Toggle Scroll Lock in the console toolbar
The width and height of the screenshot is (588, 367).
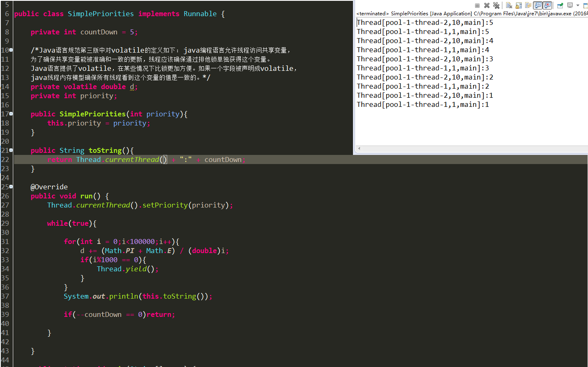point(519,5)
